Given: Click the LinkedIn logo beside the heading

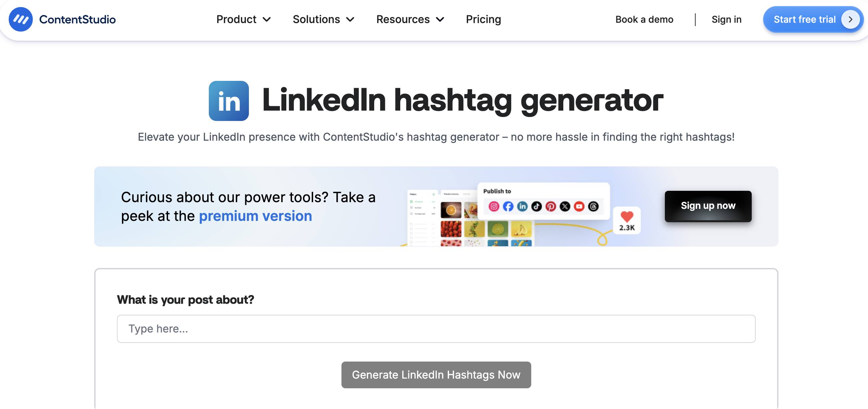Looking at the screenshot, I should pos(229,101).
